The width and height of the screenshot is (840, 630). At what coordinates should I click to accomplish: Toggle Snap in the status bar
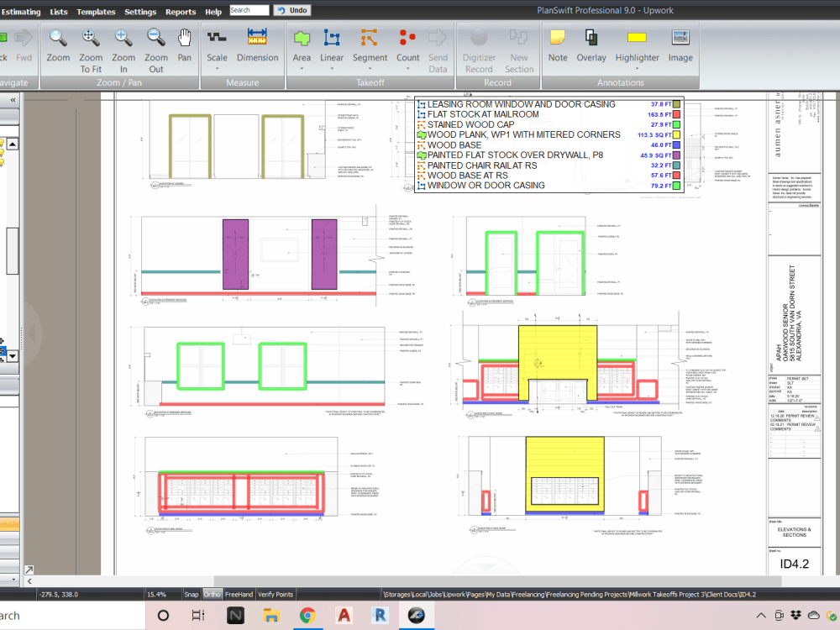(192, 594)
